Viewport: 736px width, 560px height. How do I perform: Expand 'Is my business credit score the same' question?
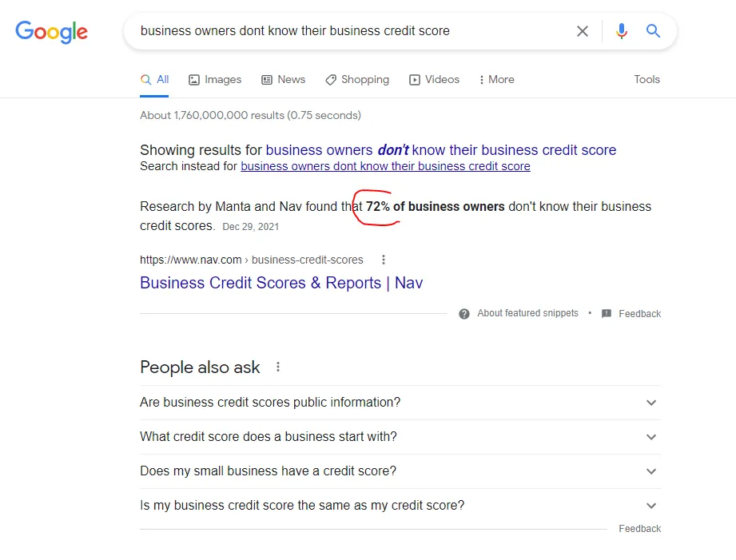(x=400, y=505)
